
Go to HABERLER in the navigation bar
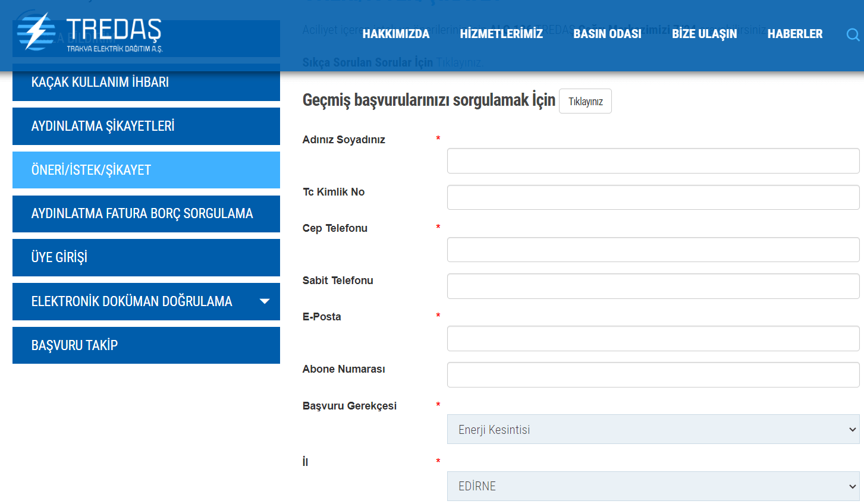795,34
